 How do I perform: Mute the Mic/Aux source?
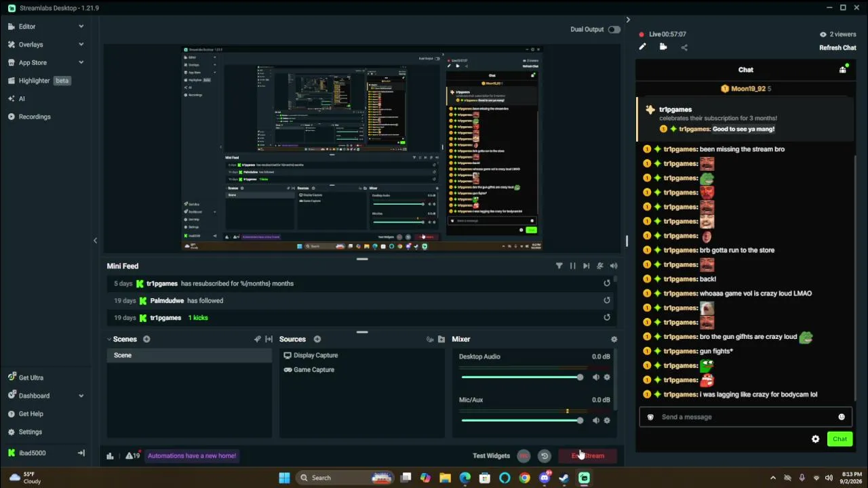595,420
